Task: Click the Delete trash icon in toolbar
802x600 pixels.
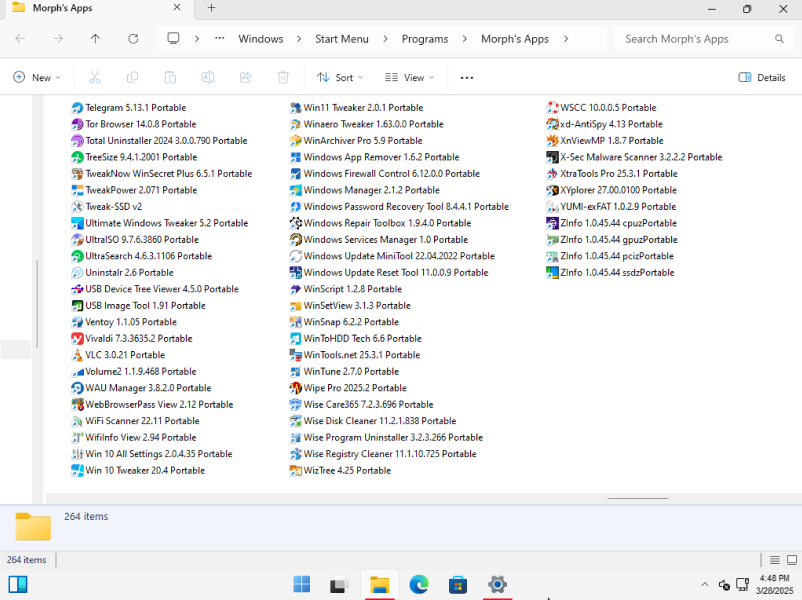Action: [x=283, y=78]
